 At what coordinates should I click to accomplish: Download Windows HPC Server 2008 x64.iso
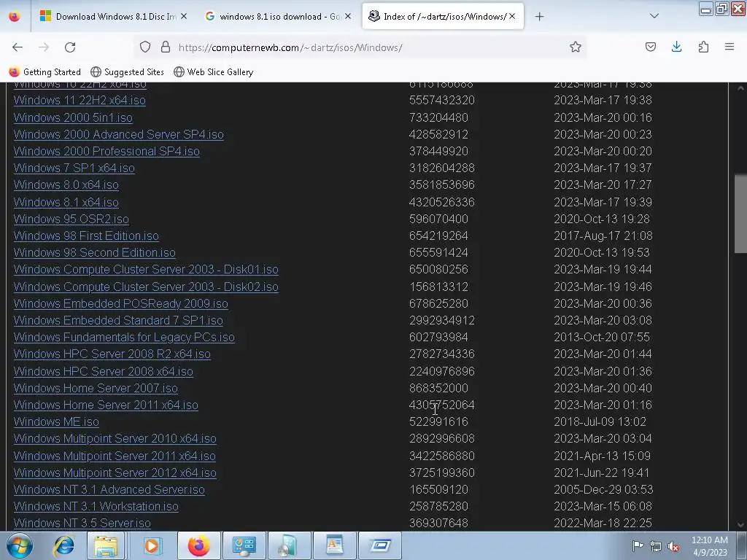point(104,371)
